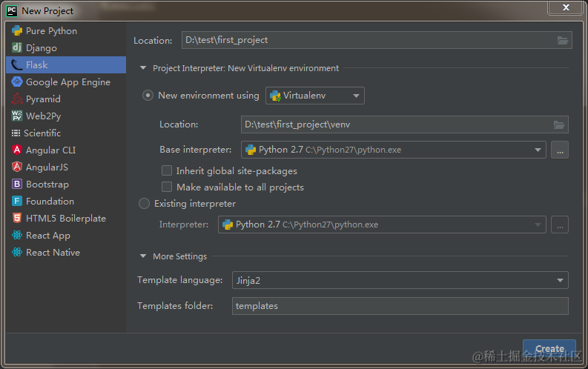Select the React Native label in the list

point(53,253)
